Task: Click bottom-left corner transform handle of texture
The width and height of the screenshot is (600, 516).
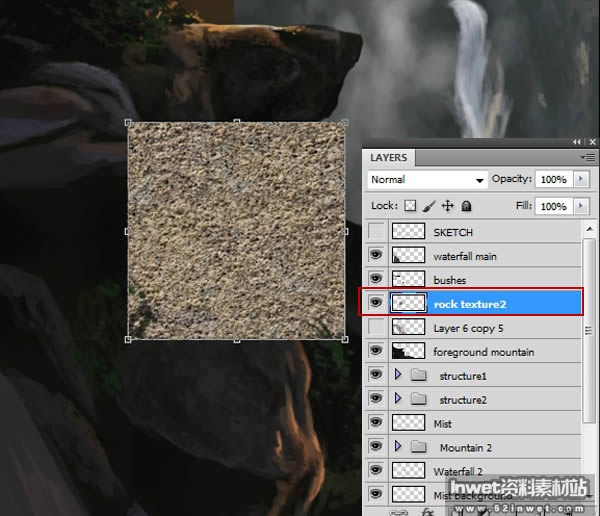Action: (128, 339)
